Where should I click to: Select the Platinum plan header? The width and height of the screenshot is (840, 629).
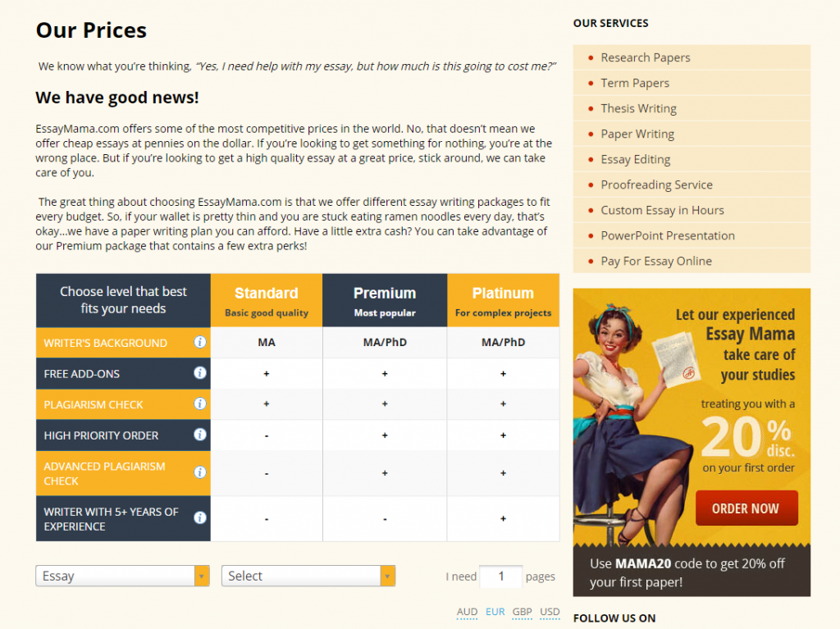(503, 301)
